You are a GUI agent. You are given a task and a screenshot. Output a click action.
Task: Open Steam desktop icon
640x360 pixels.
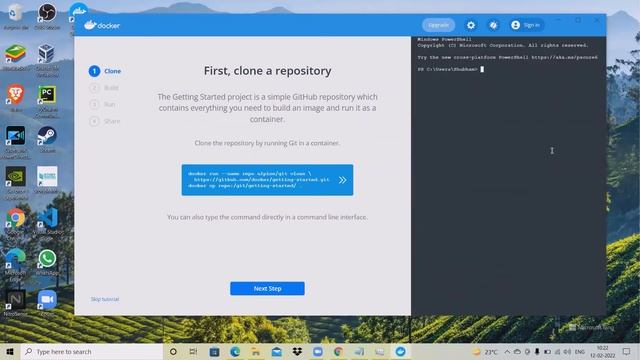click(47, 140)
